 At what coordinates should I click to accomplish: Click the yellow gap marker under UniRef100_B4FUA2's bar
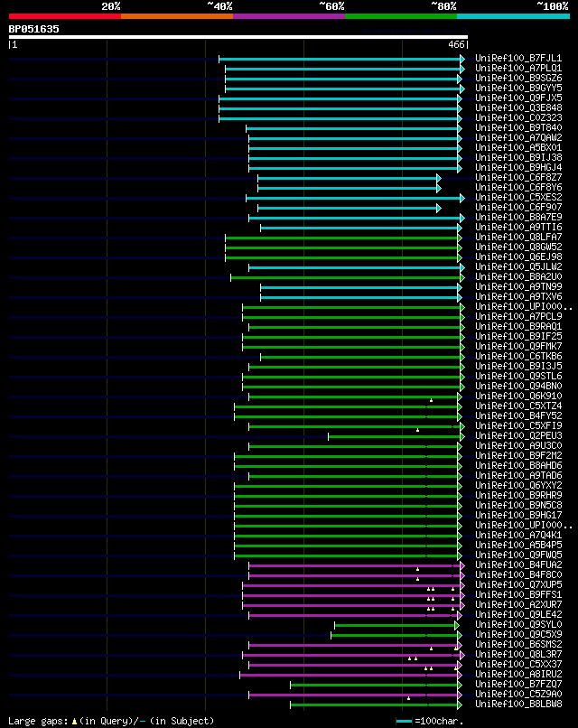pyautogui.click(x=417, y=569)
